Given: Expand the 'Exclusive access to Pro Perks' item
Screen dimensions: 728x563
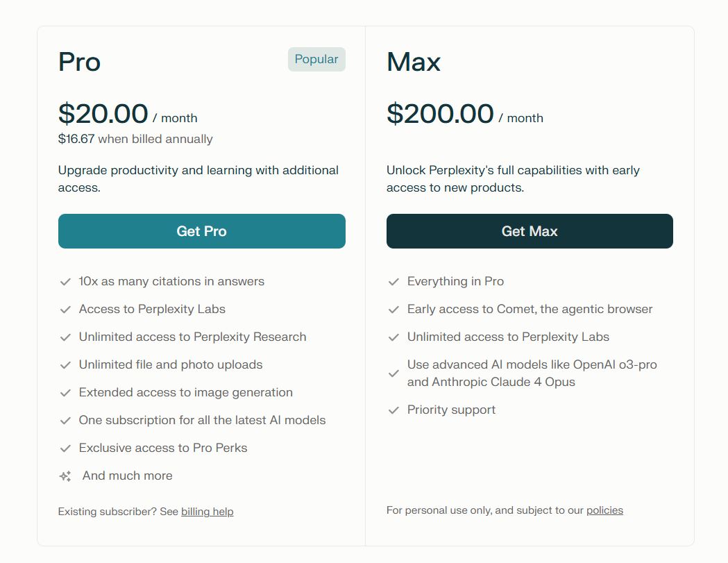Looking at the screenshot, I should click(162, 448).
